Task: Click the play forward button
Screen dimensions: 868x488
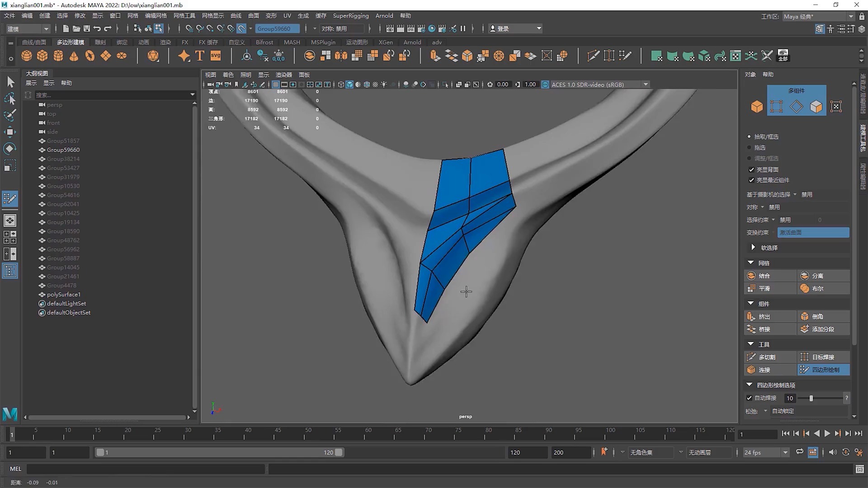Action: click(x=827, y=433)
